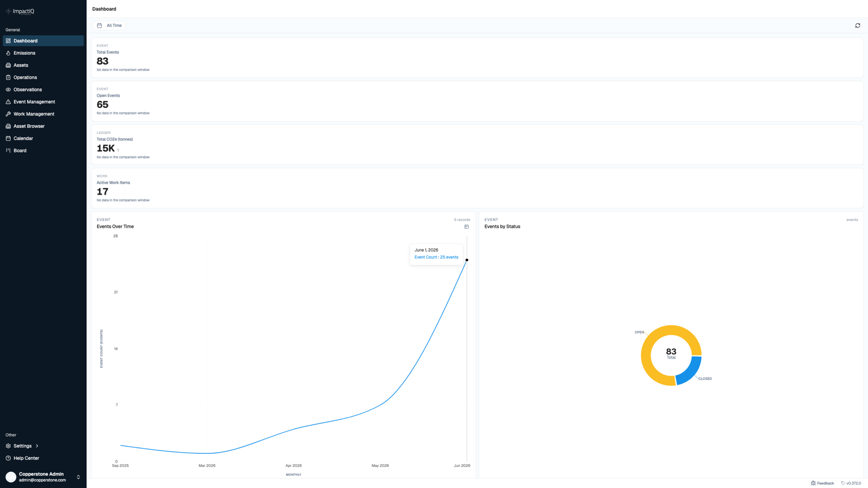This screenshot has width=868, height=488.
Task: Click the Settings gear icon
Action: pyautogui.click(x=8, y=446)
